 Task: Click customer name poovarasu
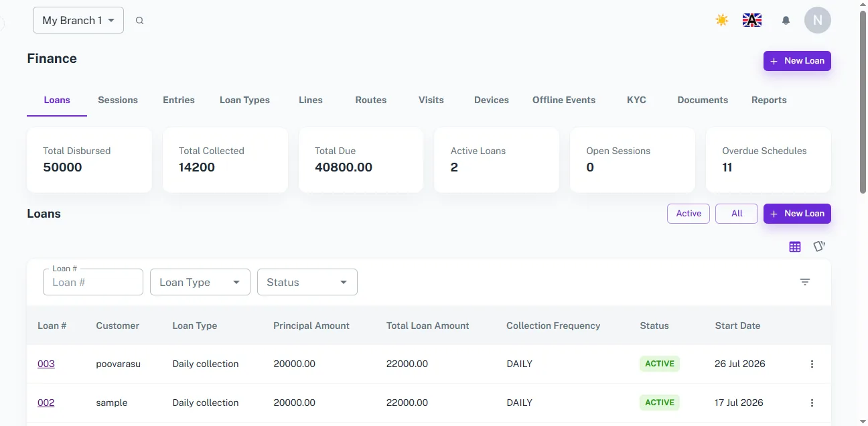(x=119, y=364)
